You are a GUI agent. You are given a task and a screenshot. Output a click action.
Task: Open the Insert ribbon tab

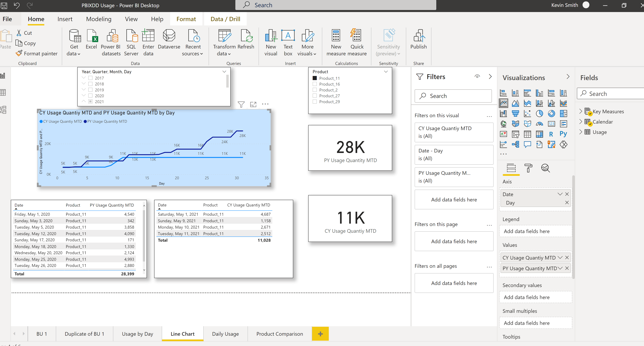coord(65,19)
